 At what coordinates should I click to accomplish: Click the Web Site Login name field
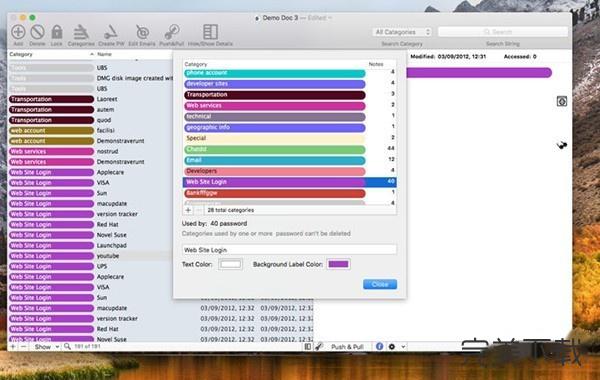[289, 250]
